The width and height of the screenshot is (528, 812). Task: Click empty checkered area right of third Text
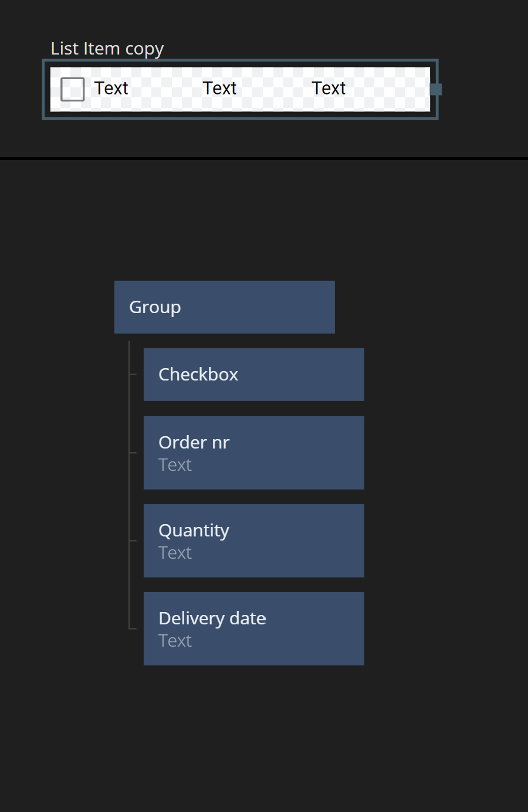click(x=390, y=89)
